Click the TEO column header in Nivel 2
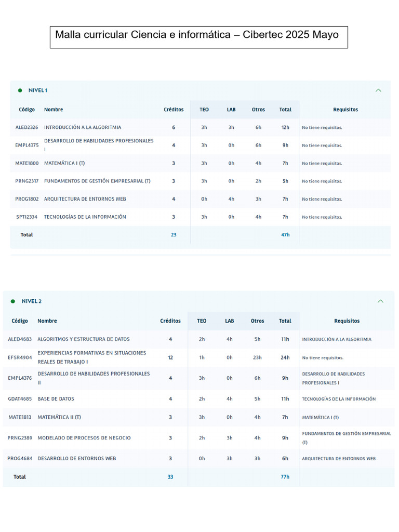Viewport: 399px width, 532px height. point(202,321)
